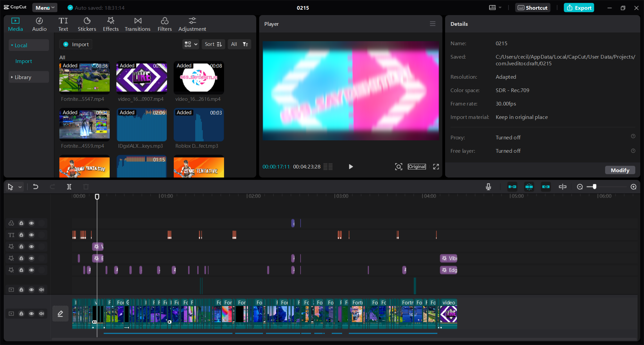This screenshot has height=345, width=644.
Task: Lock the main video track
Action: pos(21,314)
